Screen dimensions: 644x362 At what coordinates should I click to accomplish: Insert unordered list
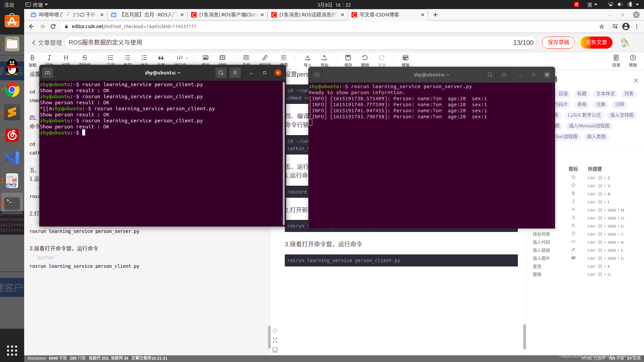[x=111, y=58]
